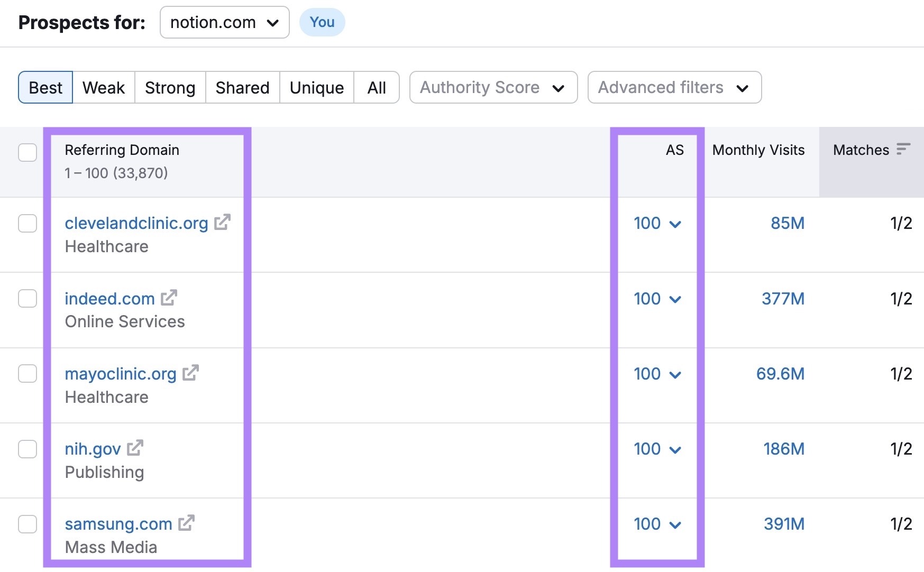Click the You badge
The width and height of the screenshot is (924, 572).
[322, 22]
